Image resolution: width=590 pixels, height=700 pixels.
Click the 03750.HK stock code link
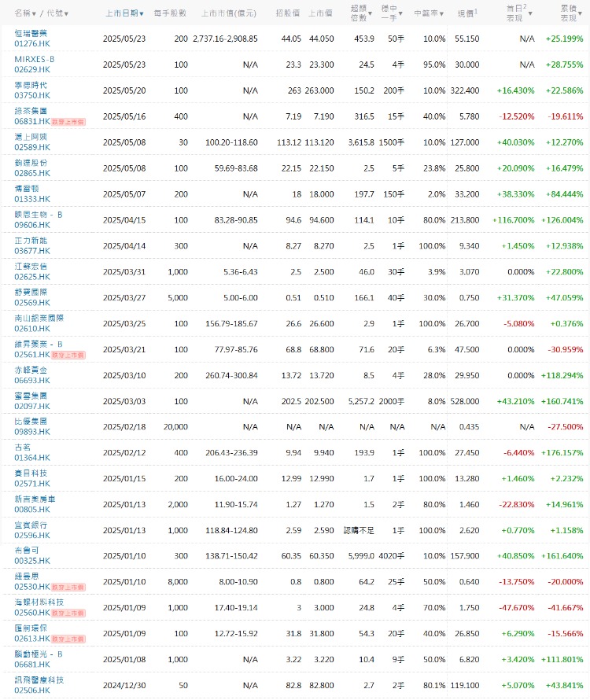(x=31, y=95)
